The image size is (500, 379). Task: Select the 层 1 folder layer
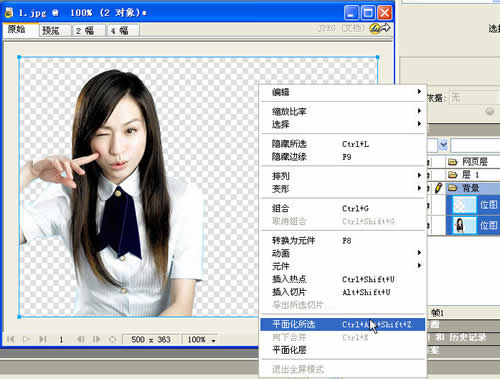click(473, 175)
